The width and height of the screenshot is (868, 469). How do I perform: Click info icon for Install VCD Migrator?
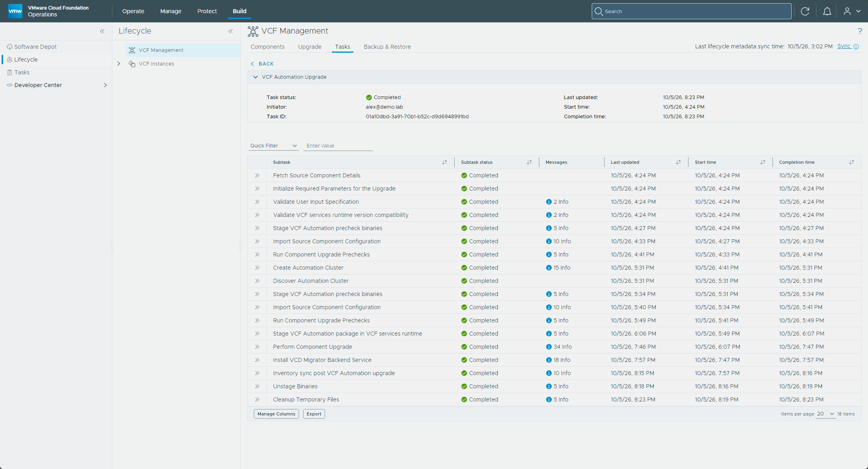[x=549, y=360]
